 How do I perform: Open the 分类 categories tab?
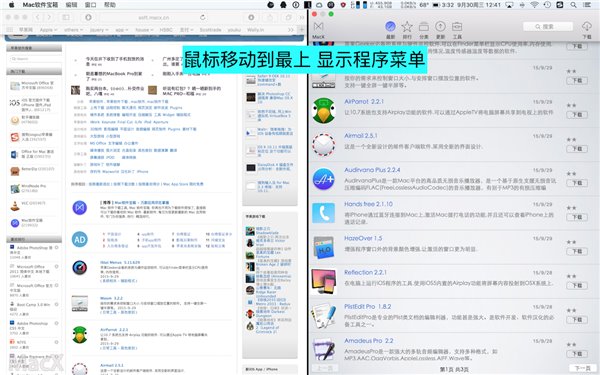[424, 30]
